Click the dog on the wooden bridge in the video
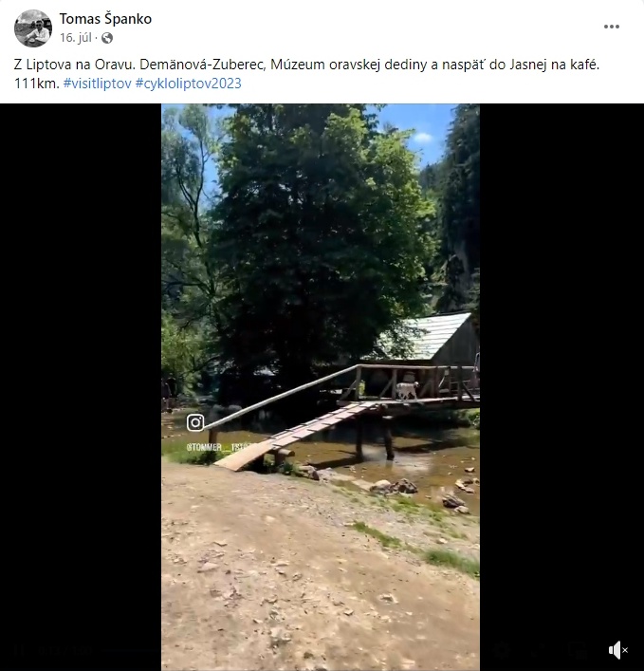Image resolution: width=644 pixels, height=671 pixels. (x=407, y=390)
